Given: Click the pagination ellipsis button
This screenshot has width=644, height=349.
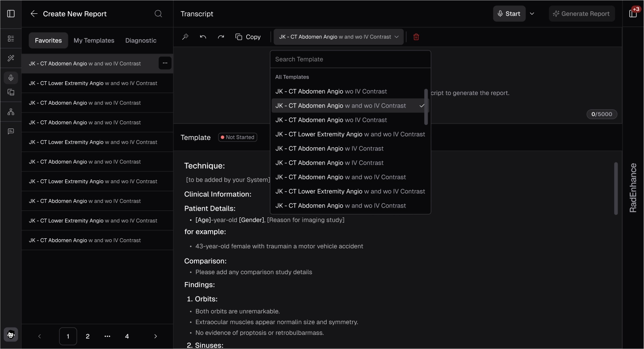Looking at the screenshot, I should click(107, 337).
